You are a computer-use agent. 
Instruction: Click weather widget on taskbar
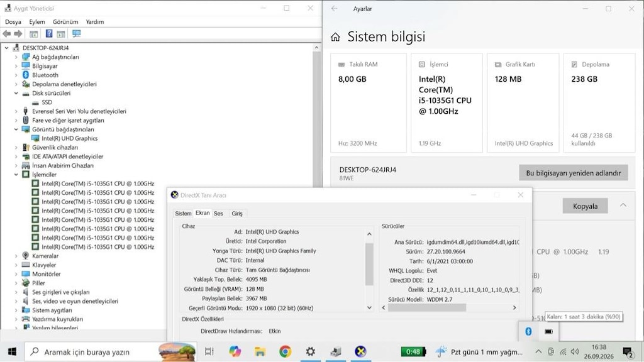click(480, 352)
